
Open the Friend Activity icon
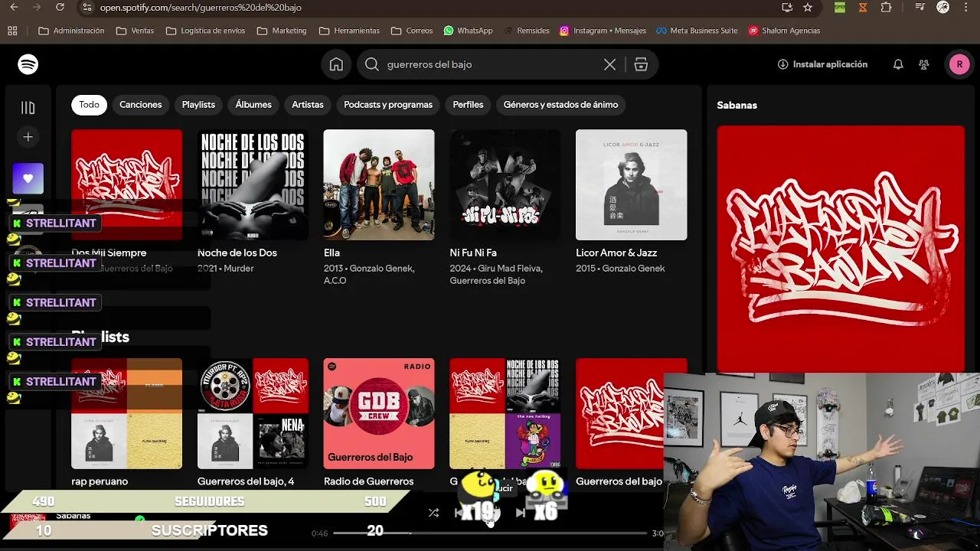[x=924, y=65]
